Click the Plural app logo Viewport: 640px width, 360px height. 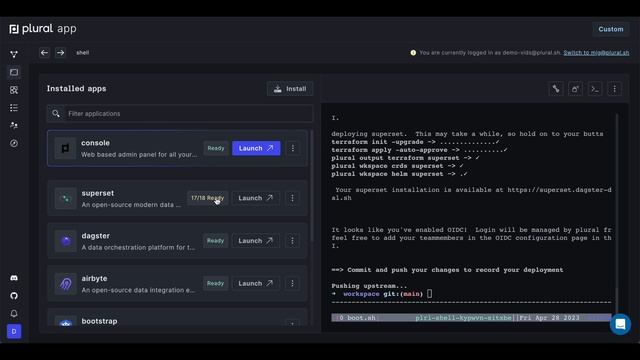point(43,29)
